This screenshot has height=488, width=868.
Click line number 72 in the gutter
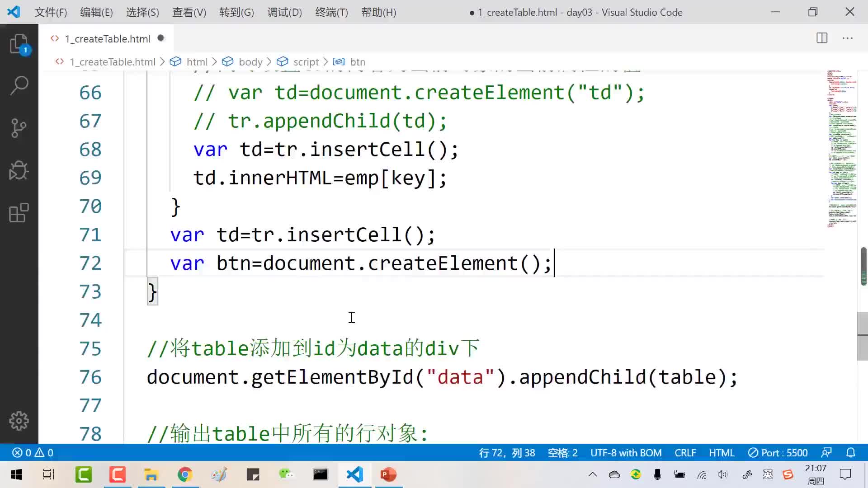[90, 263]
